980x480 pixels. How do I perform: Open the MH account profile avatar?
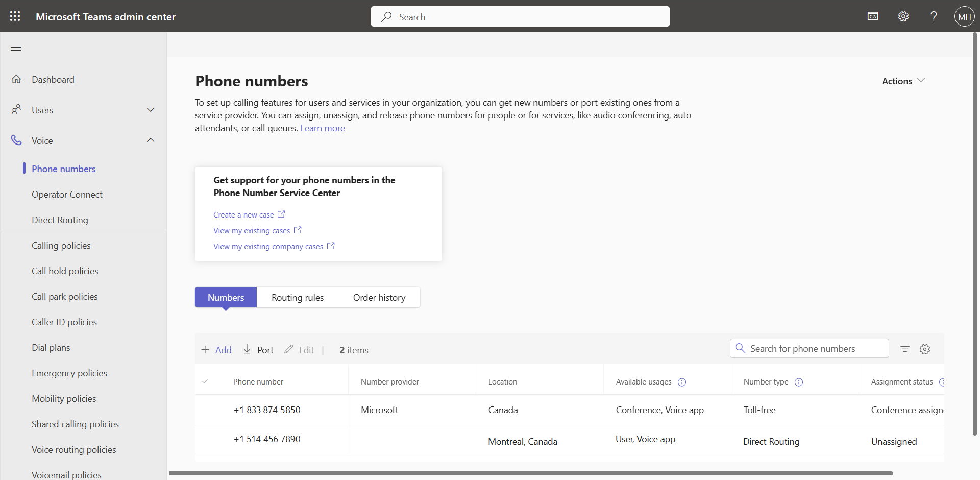tap(964, 16)
